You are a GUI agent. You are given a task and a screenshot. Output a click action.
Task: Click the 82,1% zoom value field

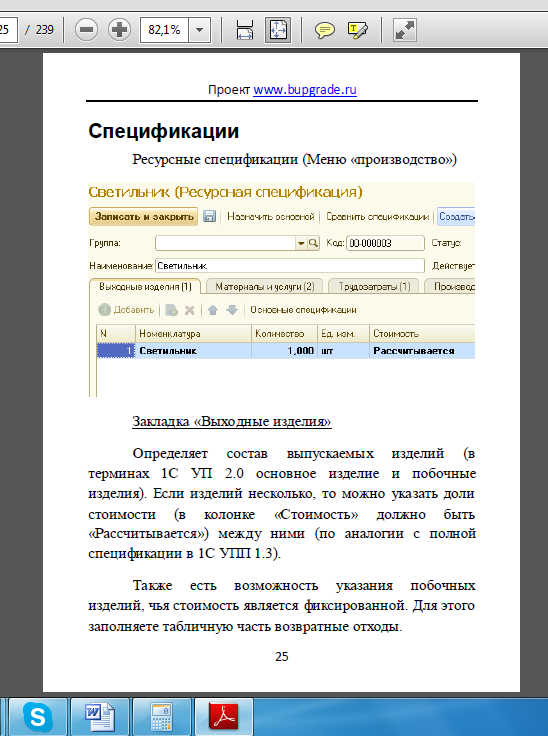point(164,30)
